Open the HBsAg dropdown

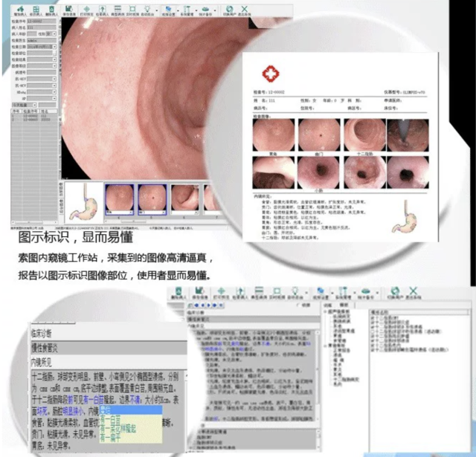coord(54,92)
